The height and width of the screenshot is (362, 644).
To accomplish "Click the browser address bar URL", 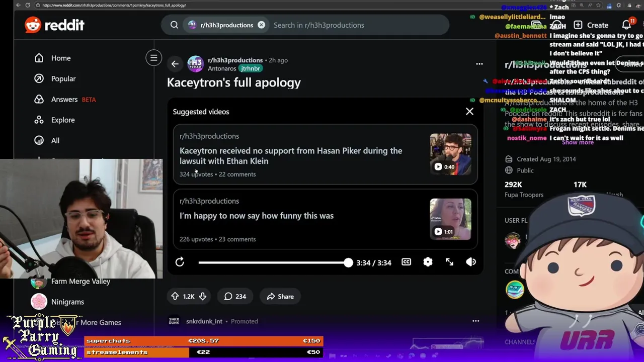I will pos(114,5).
